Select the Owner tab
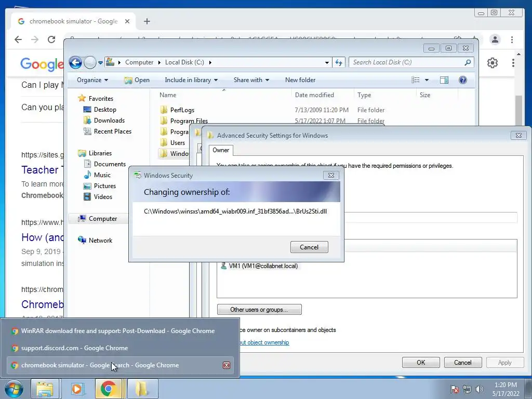 tap(221, 150)
